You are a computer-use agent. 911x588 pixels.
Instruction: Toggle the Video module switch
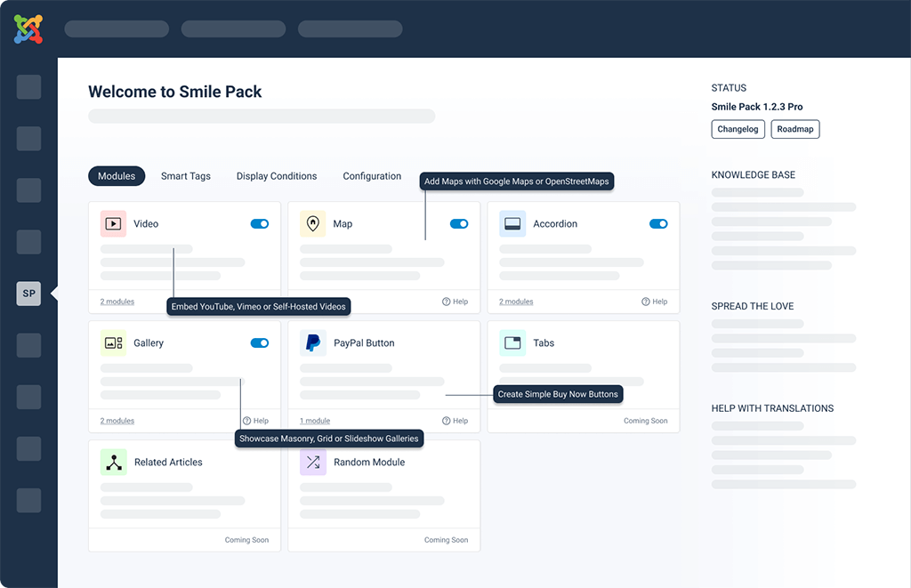pyautogui.click(x=260, y=223)
